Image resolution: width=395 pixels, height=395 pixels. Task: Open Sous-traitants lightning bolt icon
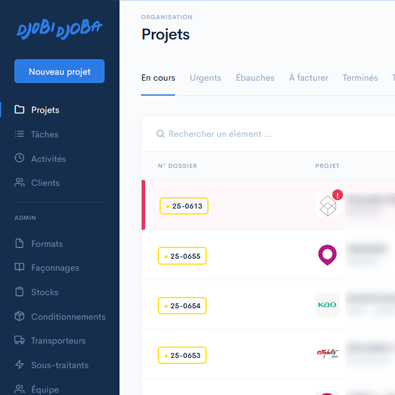19,365
